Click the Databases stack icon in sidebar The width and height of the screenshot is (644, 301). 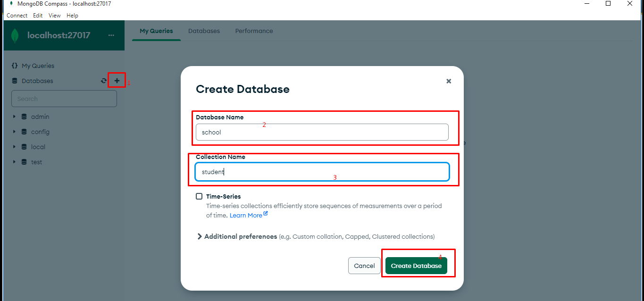[x=15, y=81]
